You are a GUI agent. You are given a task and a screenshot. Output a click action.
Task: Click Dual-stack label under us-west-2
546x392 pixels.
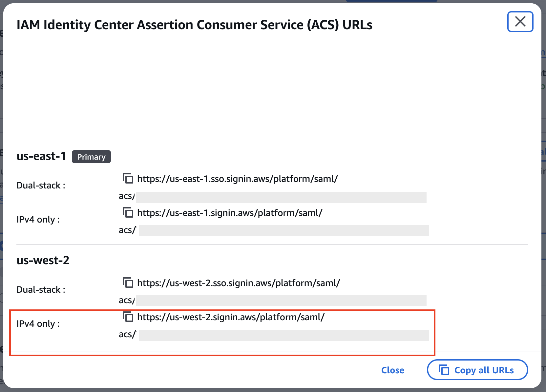pos(41,290)
